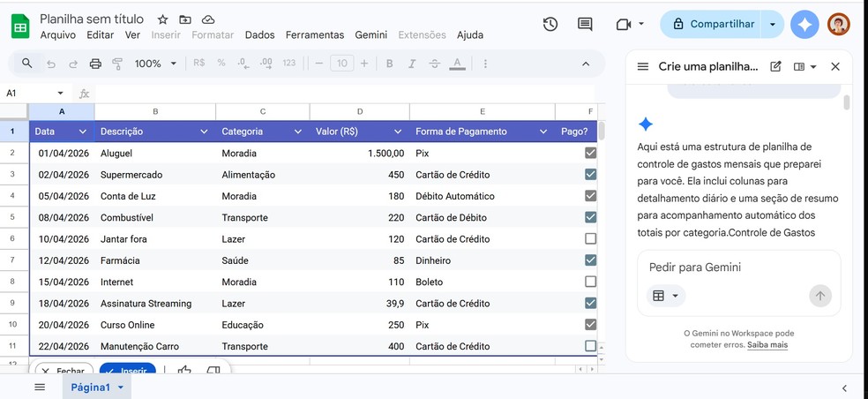This screenshot has width=868, height=399.
Task: Click the move-to-folder icon beside the title
Action: click(185, 19)
